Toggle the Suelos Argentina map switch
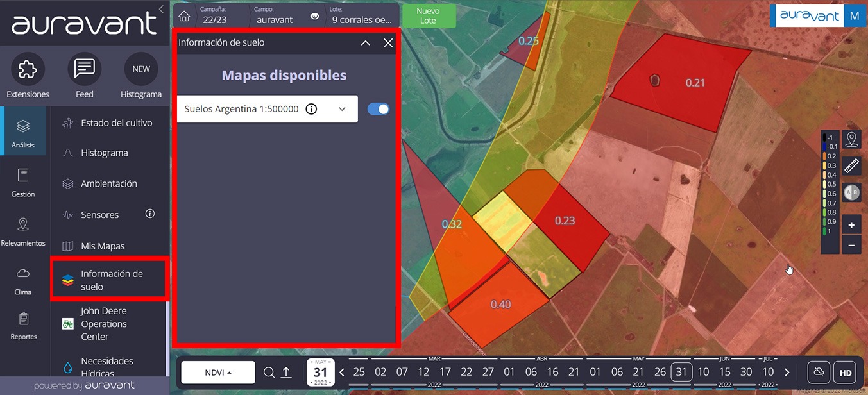Viewport: 868px width, 395px height. click(x=379, y=109)
